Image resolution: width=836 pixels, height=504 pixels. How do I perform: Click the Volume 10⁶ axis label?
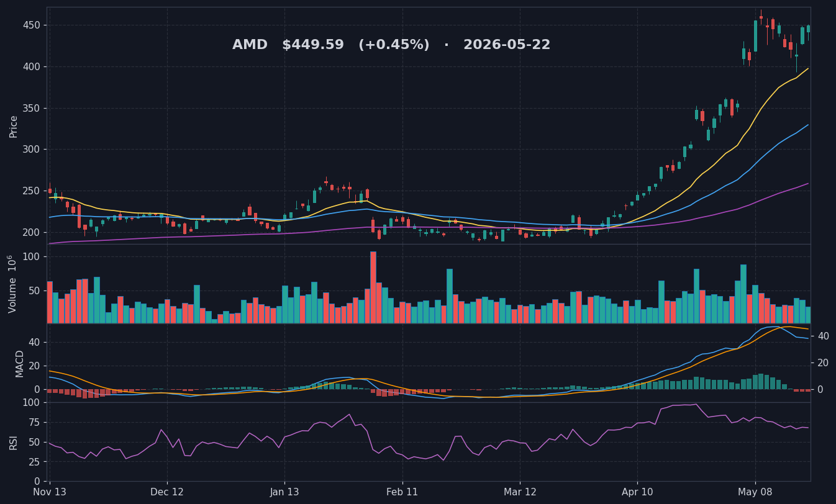point(12,284)
